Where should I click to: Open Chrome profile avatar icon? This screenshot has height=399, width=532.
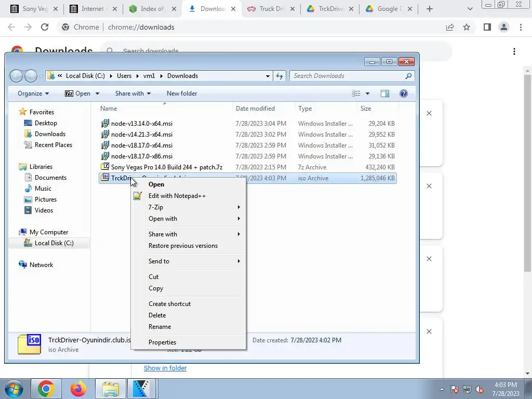click(x=504, y=27)
